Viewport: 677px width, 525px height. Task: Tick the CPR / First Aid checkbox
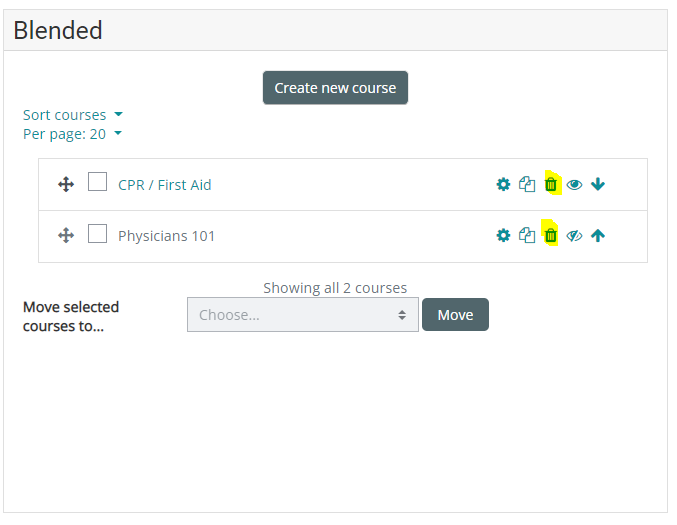[x=97, y=183]
